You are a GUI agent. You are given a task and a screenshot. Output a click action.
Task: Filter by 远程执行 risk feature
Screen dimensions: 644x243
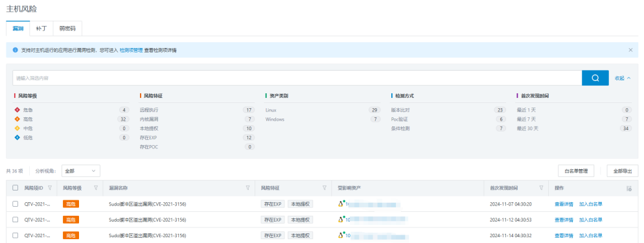pos(148,110)
